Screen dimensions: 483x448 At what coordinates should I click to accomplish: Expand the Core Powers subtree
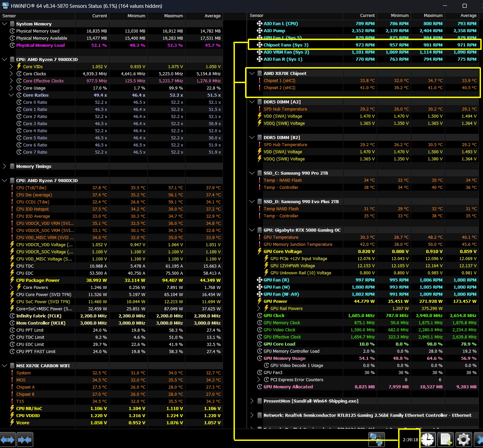click(11, 287)
